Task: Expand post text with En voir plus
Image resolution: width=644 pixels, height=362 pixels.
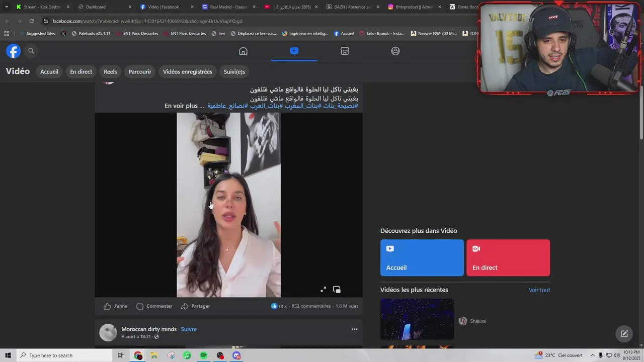Action: (x=181, y=106)
